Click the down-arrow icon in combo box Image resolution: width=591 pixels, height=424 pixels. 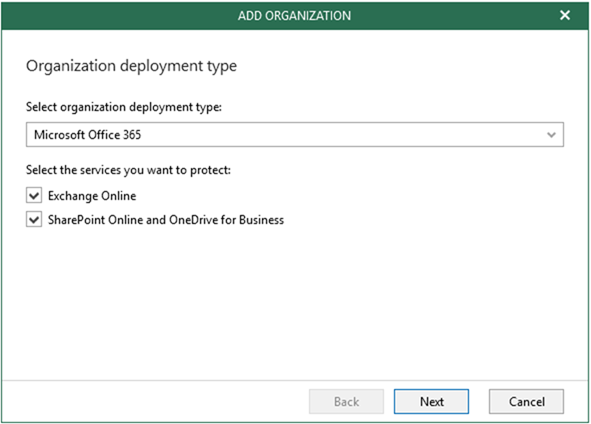tap(551, 135)
